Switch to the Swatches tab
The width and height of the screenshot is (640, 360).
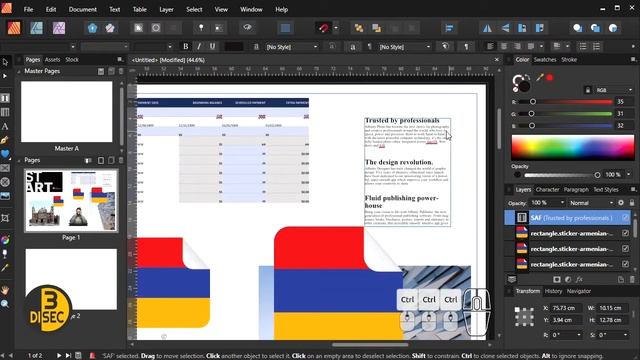[545, 60]
